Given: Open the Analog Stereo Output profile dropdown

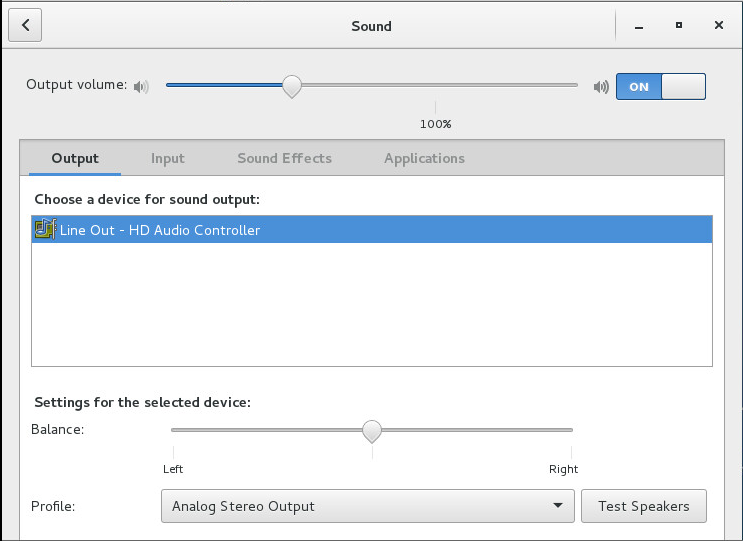Looking at the screenshot, I should [x=367, y=506].
